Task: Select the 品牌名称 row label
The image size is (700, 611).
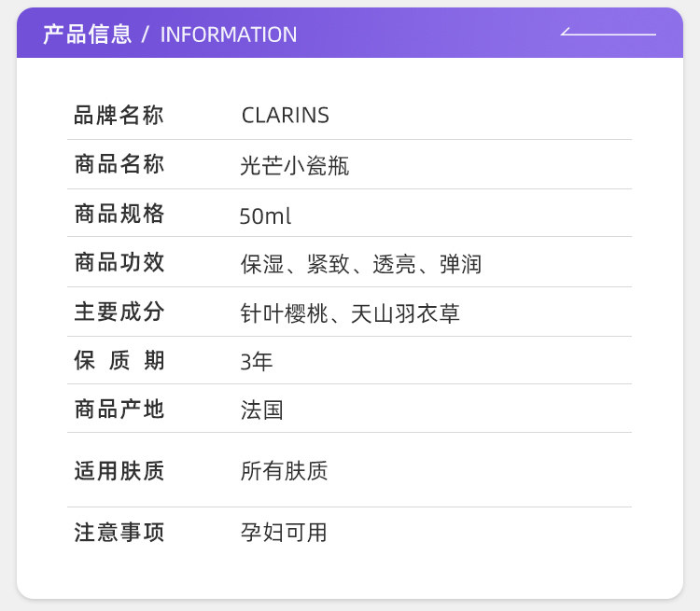Action: (x=119, y=116)
